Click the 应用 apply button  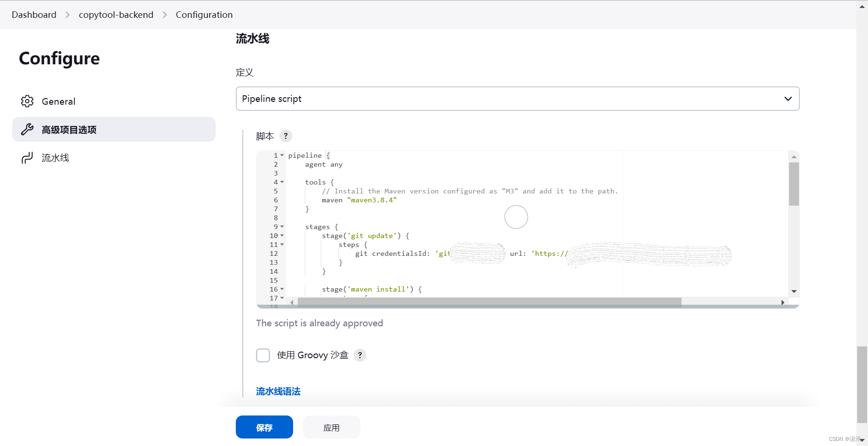click(x=332, y=427)
